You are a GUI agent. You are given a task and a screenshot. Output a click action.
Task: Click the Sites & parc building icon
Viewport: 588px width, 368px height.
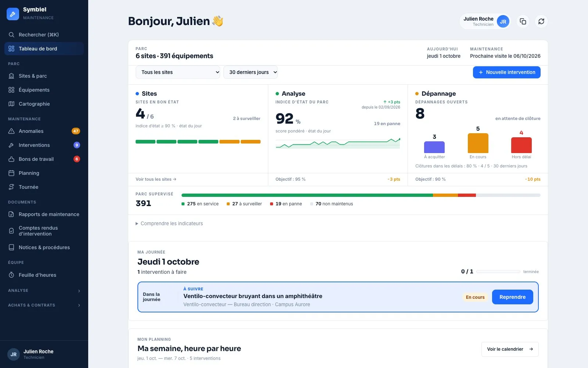(11, 76)
